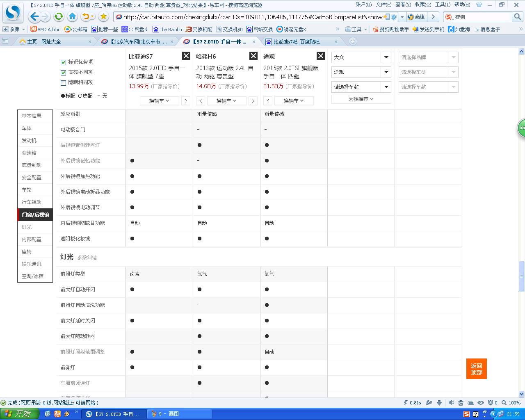Click the tab list icon left of tabs
The height and width of the screenshot is (420, 525).
pos(5,41)
